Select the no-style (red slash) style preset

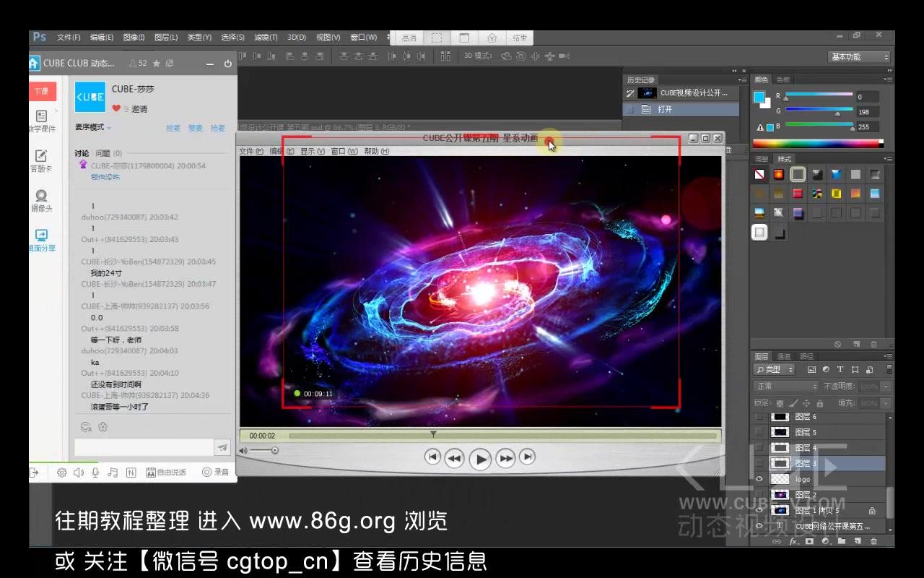(x=759, y=174)
